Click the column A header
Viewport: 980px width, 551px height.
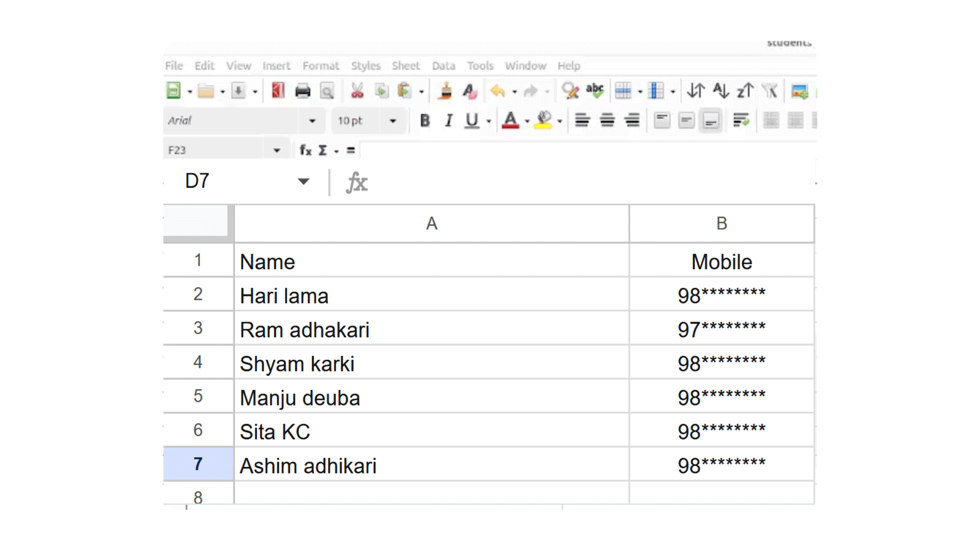[431, 223]
